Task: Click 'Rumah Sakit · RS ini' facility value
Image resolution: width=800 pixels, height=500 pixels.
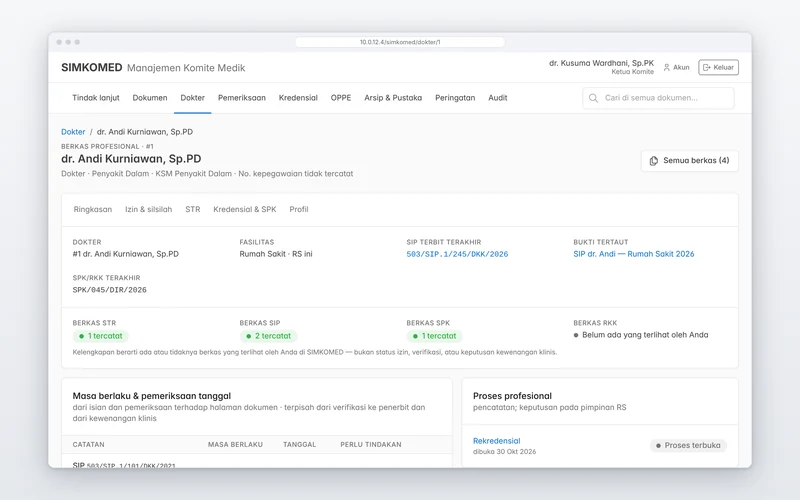Action: [276, 254]
